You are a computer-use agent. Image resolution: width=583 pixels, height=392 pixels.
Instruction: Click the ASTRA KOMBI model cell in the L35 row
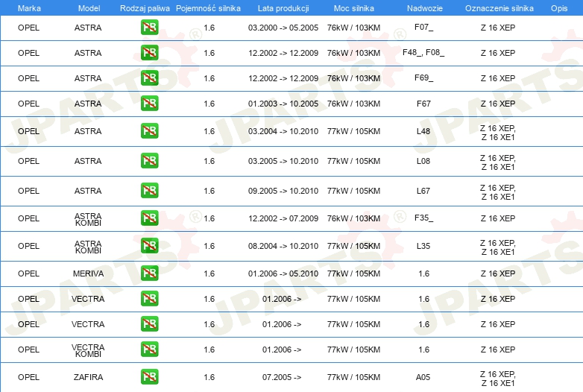88,247
